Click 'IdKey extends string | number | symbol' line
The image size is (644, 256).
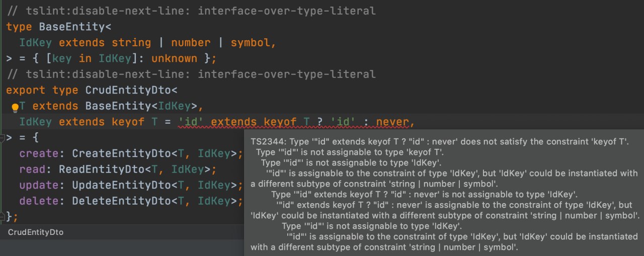[147, 43]
